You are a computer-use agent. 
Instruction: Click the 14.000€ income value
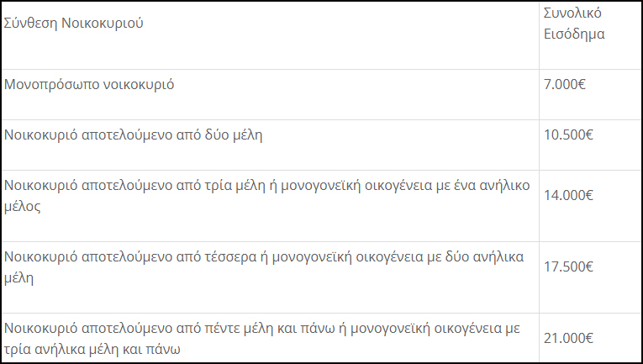[568, 195]
